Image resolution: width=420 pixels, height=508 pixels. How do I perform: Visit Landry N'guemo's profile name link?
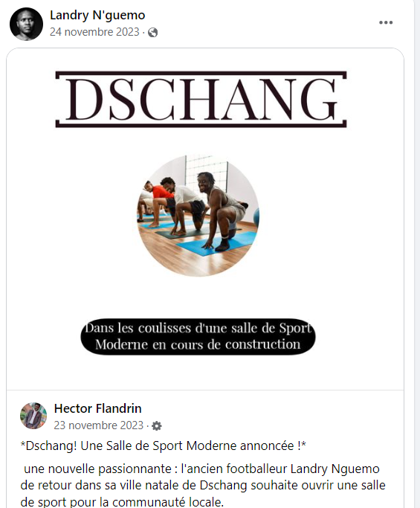[x=97, y=15]
